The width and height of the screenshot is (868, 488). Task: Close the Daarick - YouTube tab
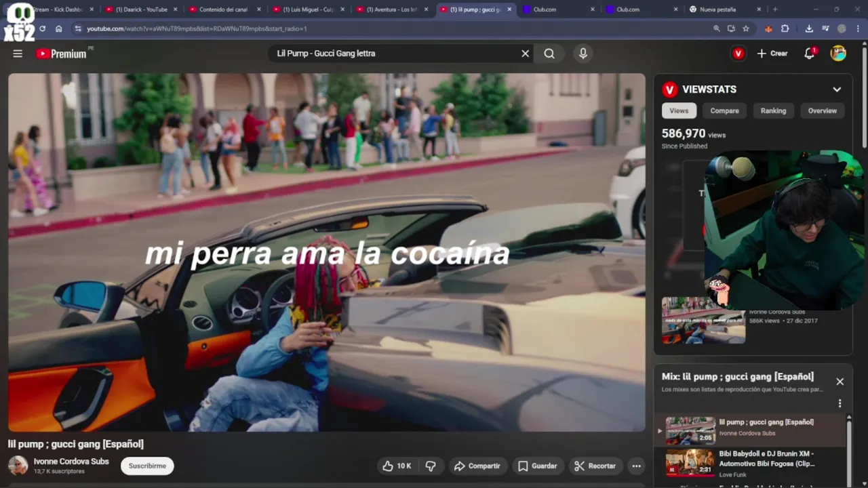pyautogui.click(x=175, y=9)
